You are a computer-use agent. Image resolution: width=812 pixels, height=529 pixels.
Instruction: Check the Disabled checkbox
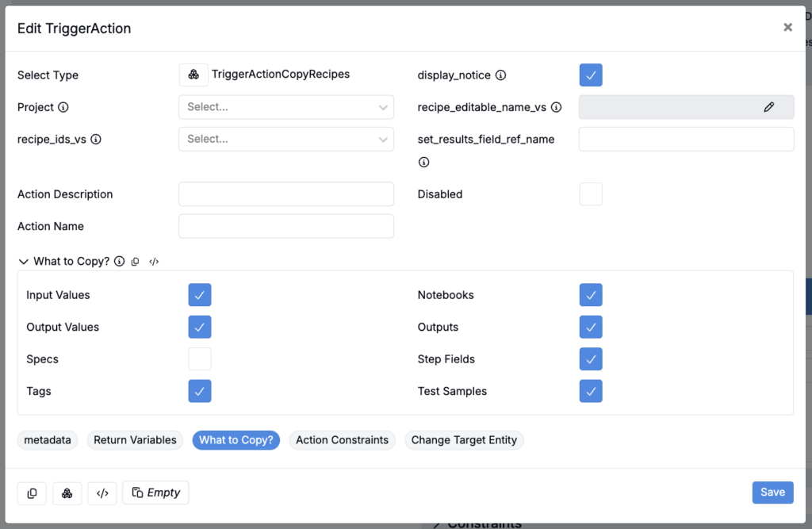[591, 194]
